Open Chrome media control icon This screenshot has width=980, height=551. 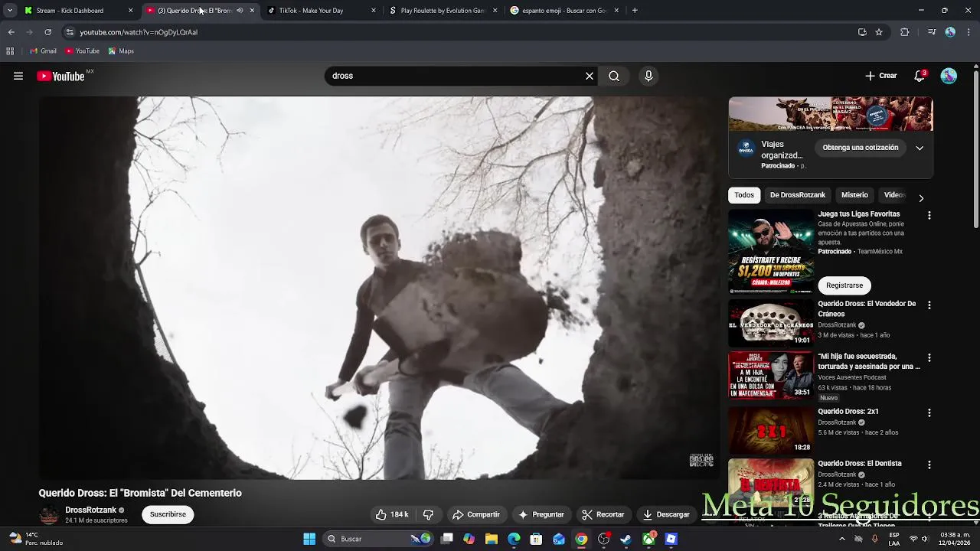pyautogui.click(x=932, y=32)
